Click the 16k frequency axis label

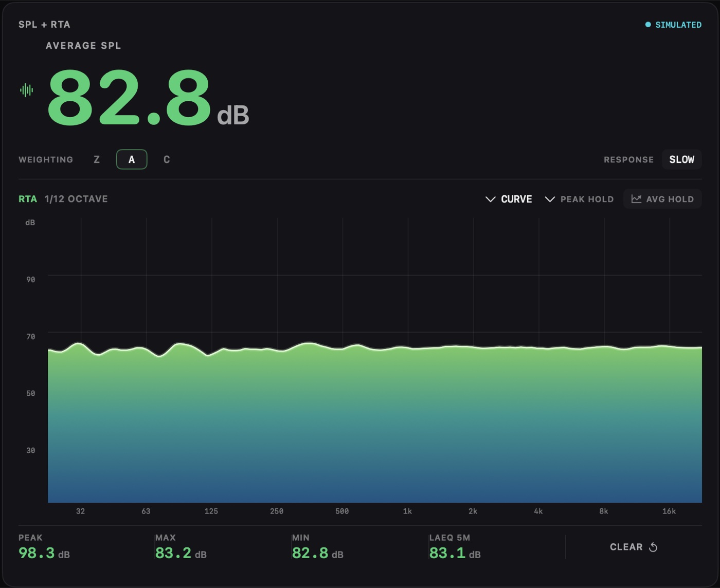click(669, 511)
